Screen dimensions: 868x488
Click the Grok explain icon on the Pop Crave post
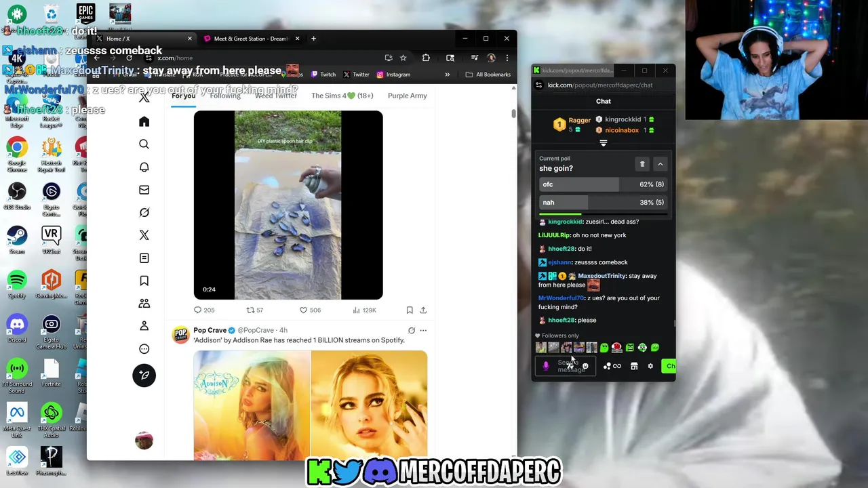click(x=412, y=331)
